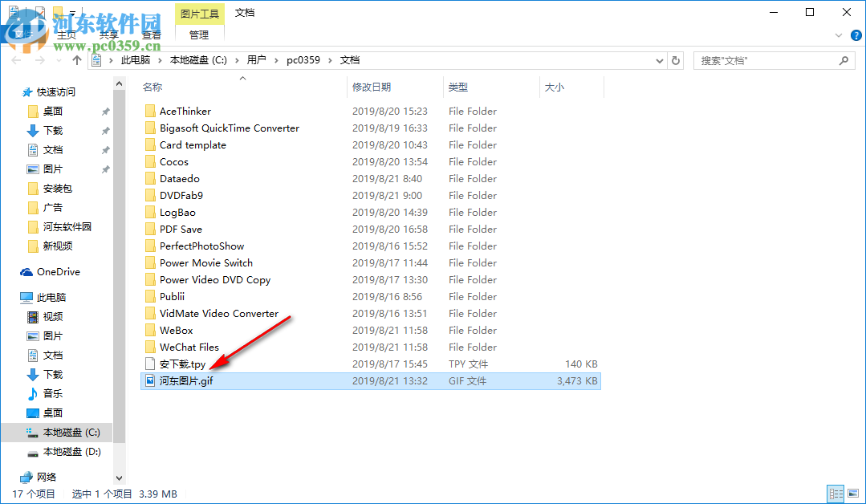Viewport: 866px width, 504px height.
Task: Switch to large thumbnails view in status bar
Action: [x=853, y=493]
